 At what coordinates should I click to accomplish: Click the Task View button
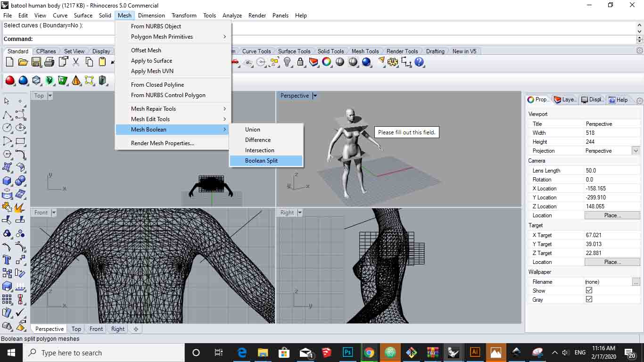pos(218,353)
